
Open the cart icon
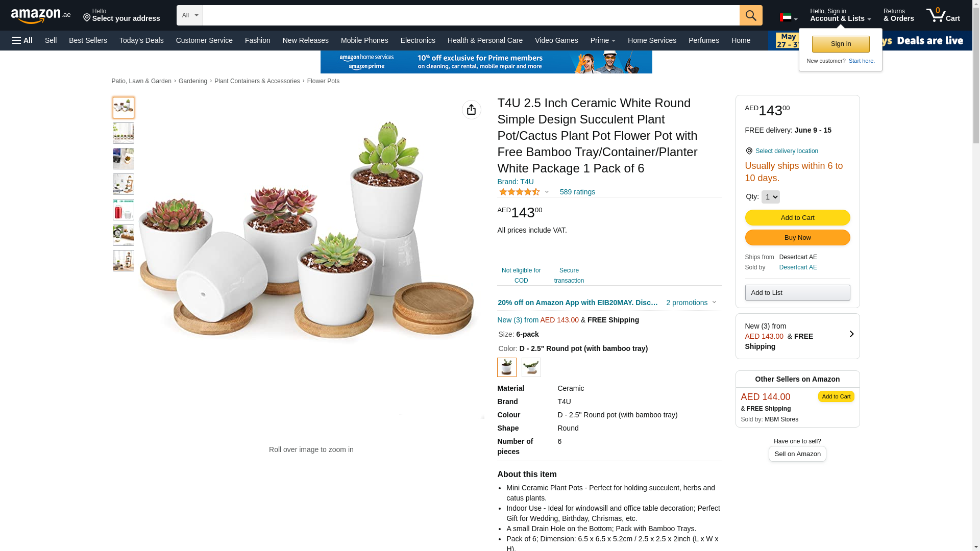[x=943, y=15]
